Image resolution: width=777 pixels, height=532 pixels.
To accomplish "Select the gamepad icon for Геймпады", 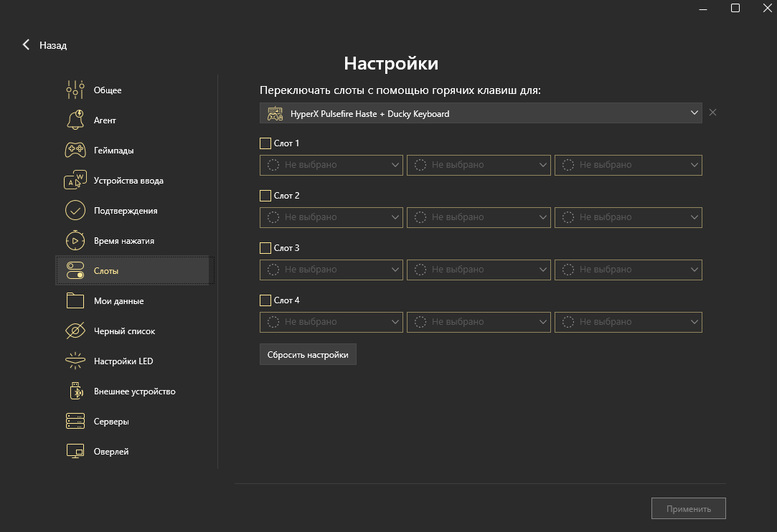I will (x=75, y=151).
